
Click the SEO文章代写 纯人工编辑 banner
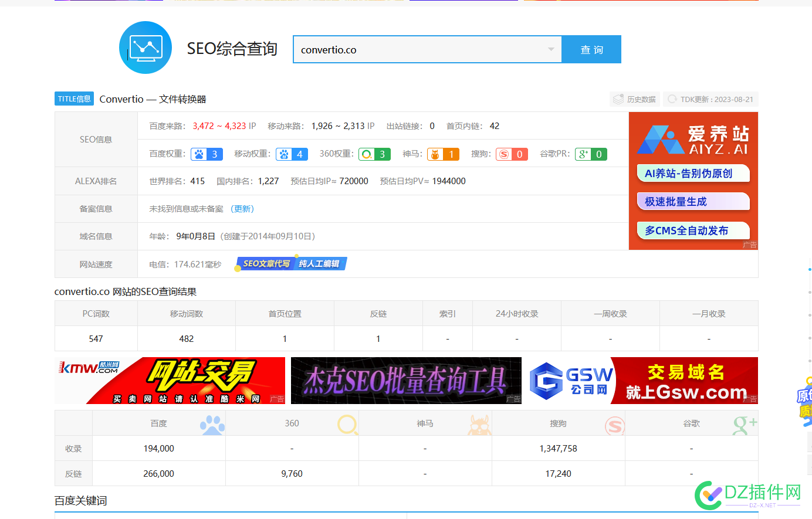click(291, 264)
